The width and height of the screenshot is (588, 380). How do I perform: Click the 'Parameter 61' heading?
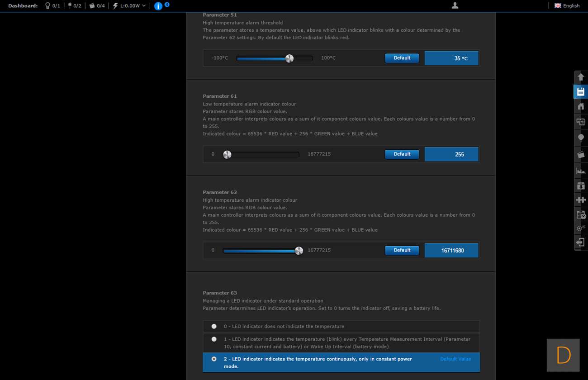coord(220,96)
